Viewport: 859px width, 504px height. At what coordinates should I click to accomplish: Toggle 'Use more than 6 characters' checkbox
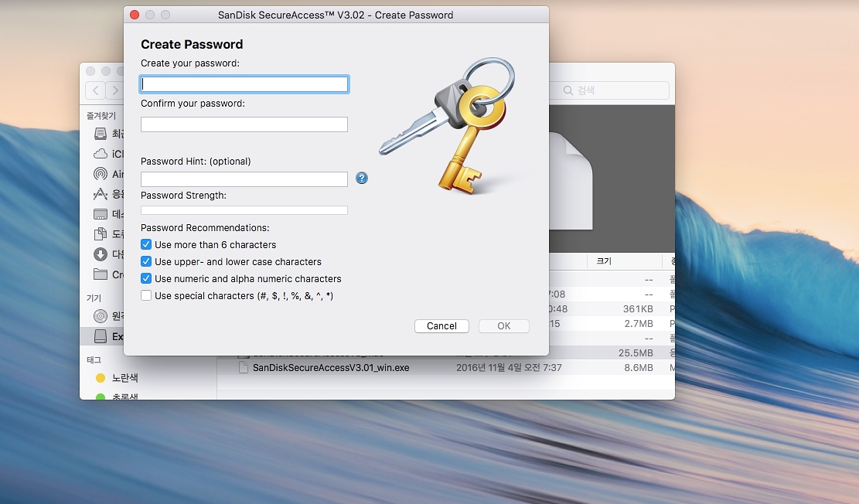[x=145, y=244]
